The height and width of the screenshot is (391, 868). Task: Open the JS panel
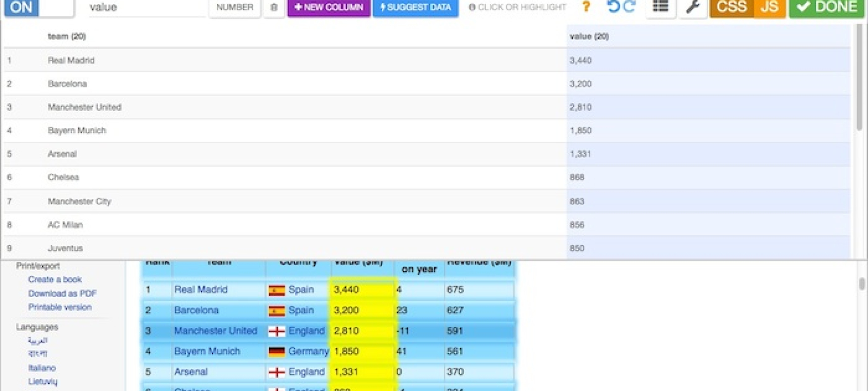click(769, 8)
